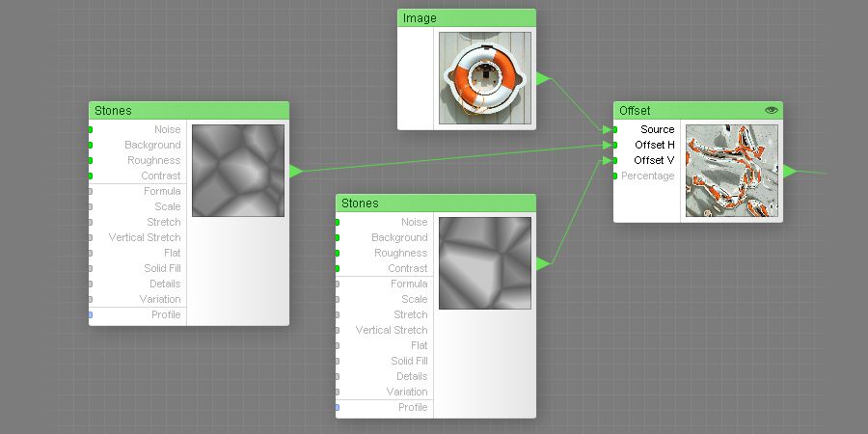Click the Percentage input connector
This screenshot has height=434, width=868.
point(615,176)
